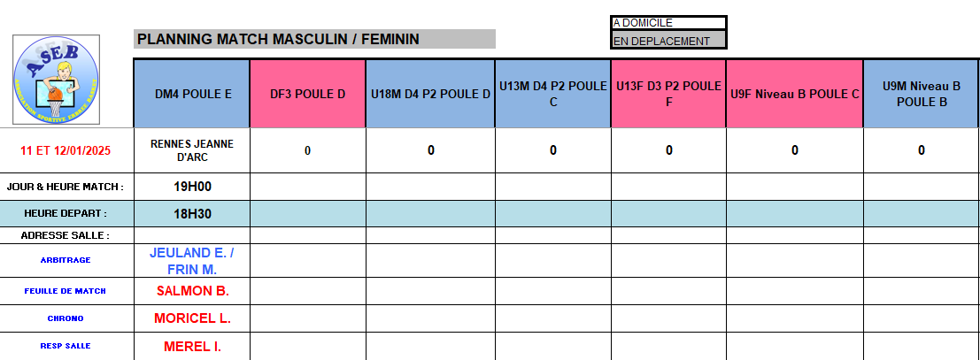Image resolution: width=980 pixels, height=360 pixels.
Task: Select the EN DEPLACEMENT legend cell
Action: click(668, 41)
